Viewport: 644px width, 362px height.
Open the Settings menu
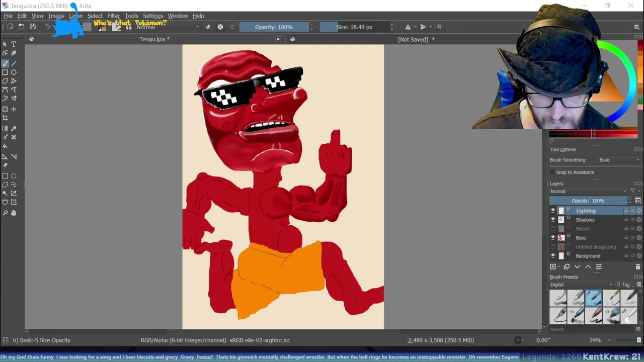coord(153,16)
